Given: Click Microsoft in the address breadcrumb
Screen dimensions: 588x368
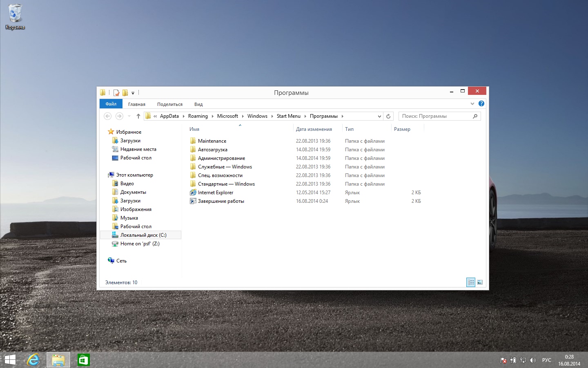Looking at the screenshot, I should (x=227, y=116).
